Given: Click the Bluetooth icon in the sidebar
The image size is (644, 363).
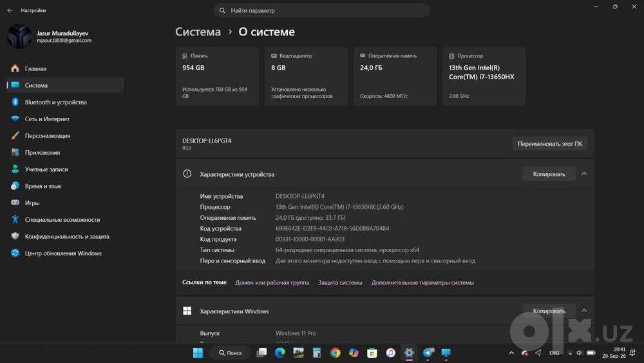Looking at the screenshot, I should 15,102.
